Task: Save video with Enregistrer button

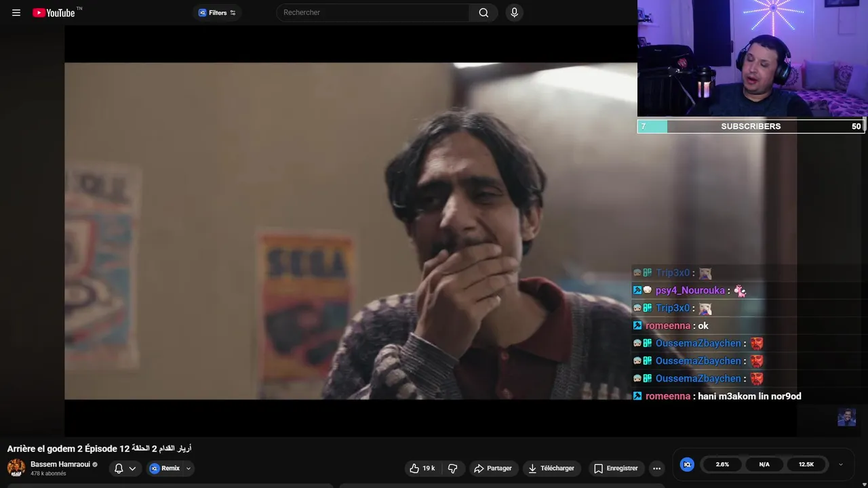Action: [x=616, y=468]
